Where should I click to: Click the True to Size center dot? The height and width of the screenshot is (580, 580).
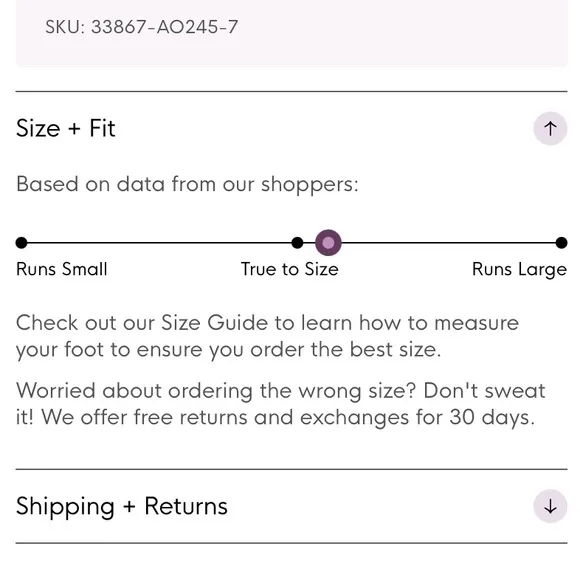coord(297,243)
